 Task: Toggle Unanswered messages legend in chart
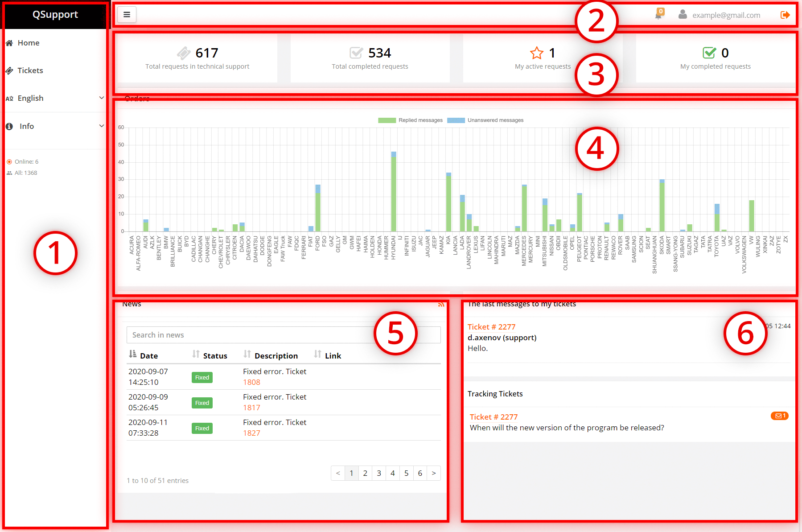coord(485,120)
